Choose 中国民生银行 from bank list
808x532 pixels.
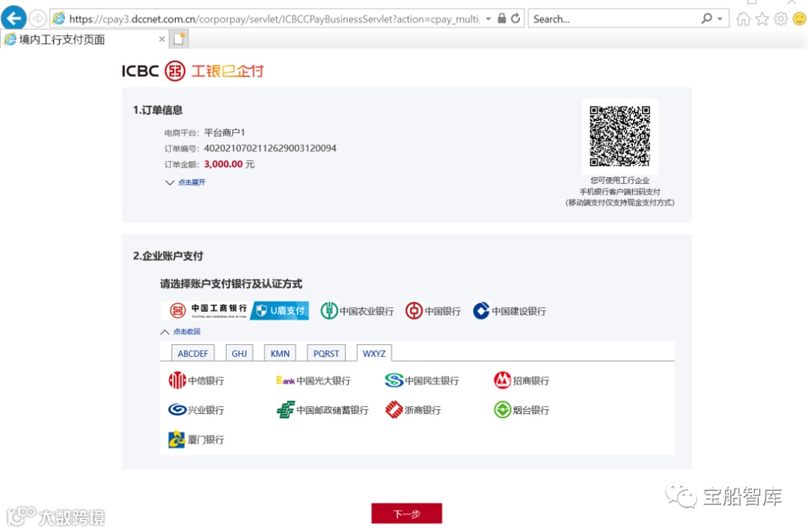coord(421,380)
